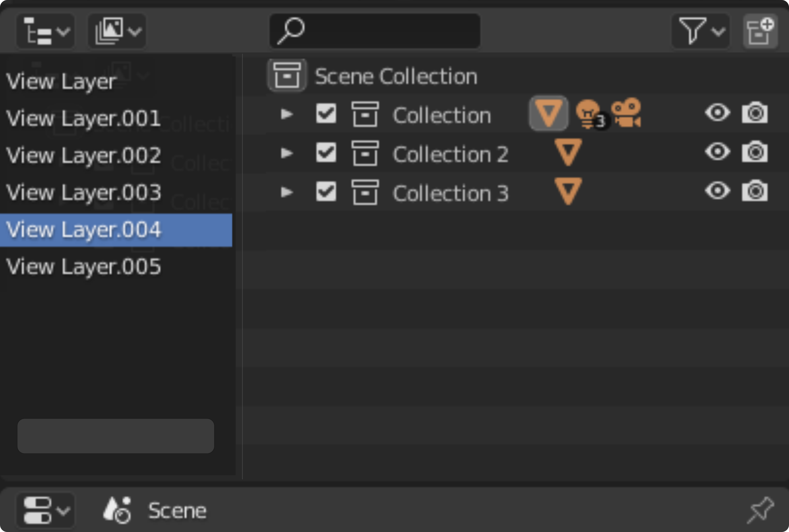Expand the Collection 3 row
The height and width of the screenshot is (532, 789).
click(x=287, y=192)
